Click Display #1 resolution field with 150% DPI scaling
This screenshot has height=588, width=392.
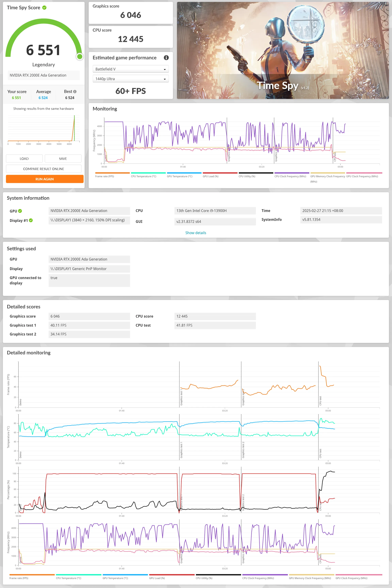click(89, 220)
